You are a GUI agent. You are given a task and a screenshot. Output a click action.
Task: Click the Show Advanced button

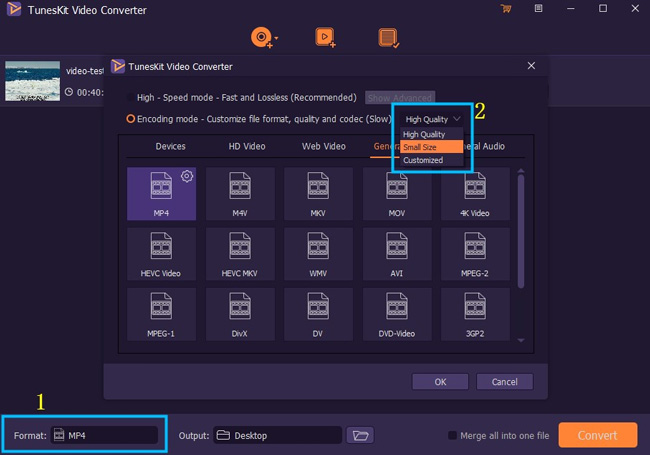tap(400, 98)
